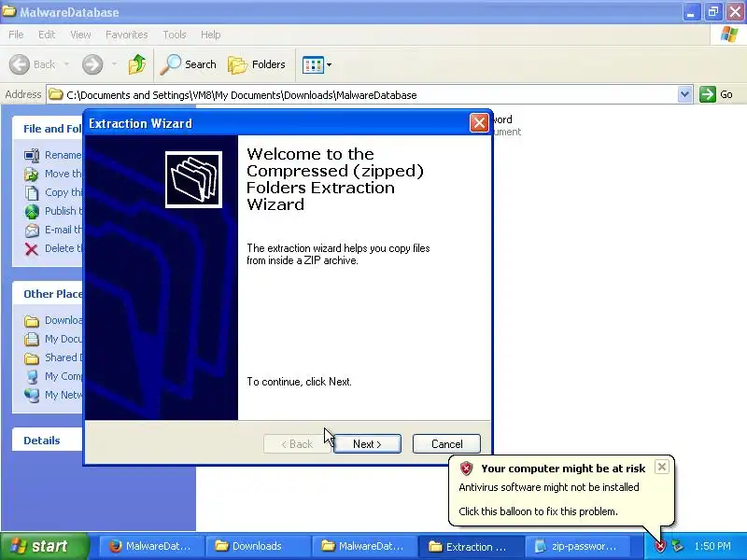Screen dimensions: 747x560
Task: Switch to MalwareDat... folder taskbar button
Action: [x=364, y=546]
